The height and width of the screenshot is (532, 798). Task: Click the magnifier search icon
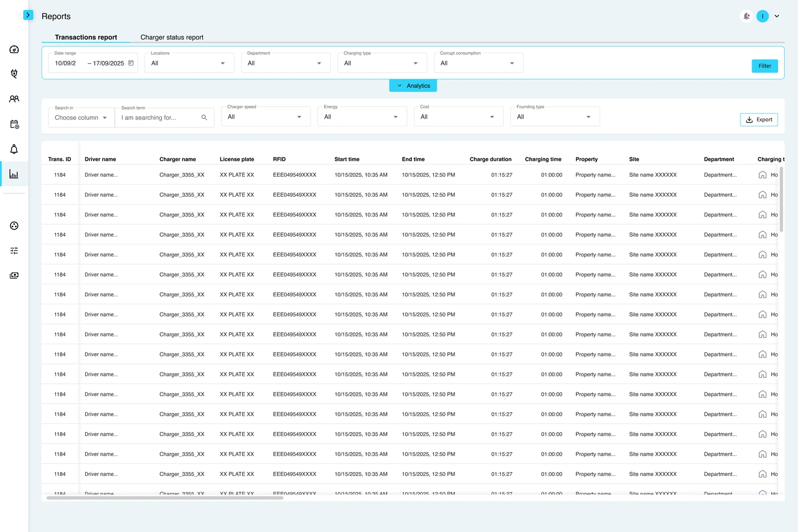tap(204, 117)
